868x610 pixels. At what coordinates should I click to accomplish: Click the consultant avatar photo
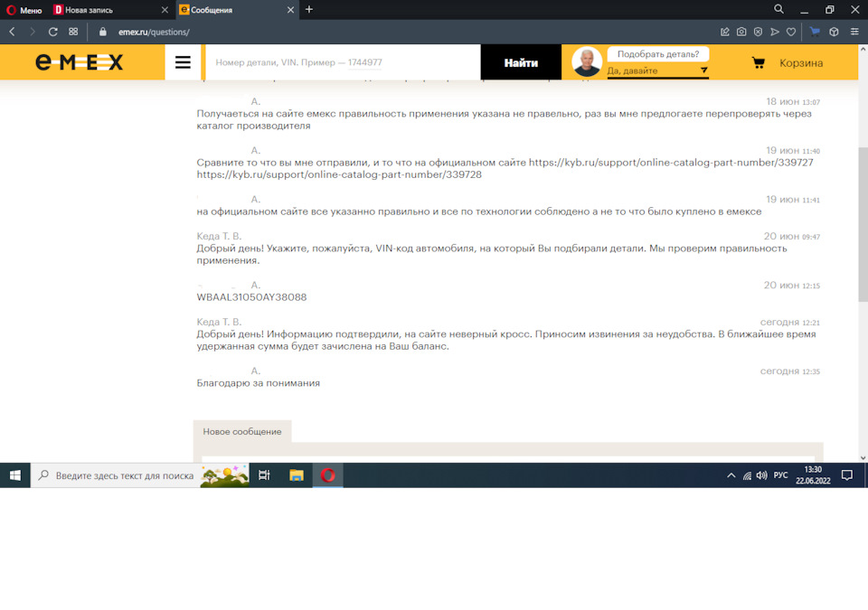click(x=587, y=62)
